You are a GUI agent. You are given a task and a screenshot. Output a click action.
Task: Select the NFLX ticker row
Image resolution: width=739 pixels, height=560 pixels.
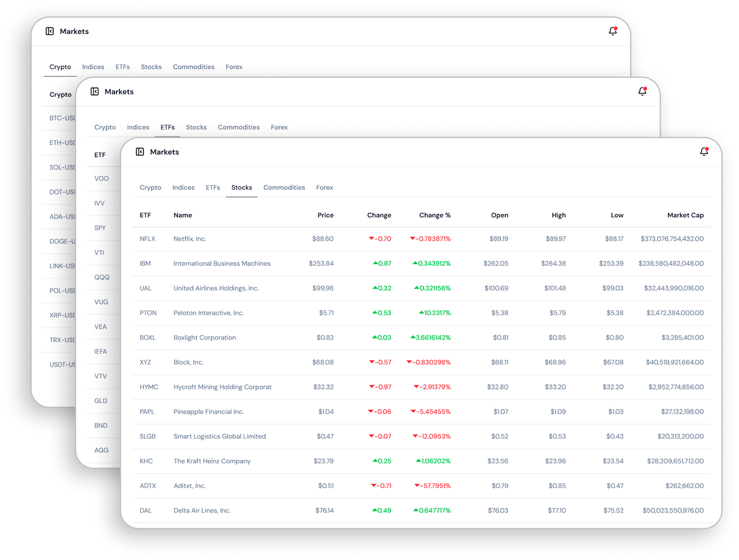pos(422,239)
